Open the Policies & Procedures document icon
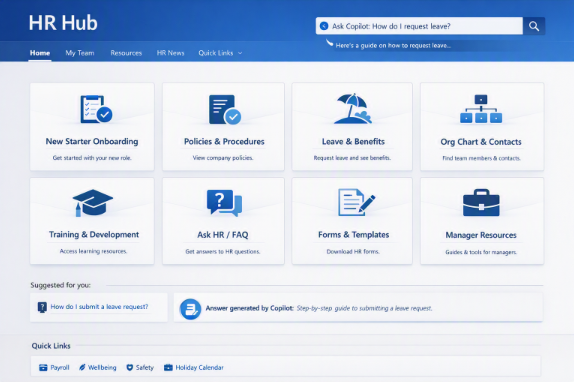Viewport: 574px width, 382px height. [x=224, y=109]
